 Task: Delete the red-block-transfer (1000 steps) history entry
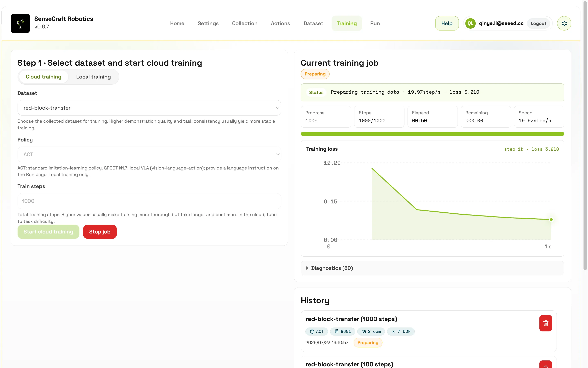546,323
